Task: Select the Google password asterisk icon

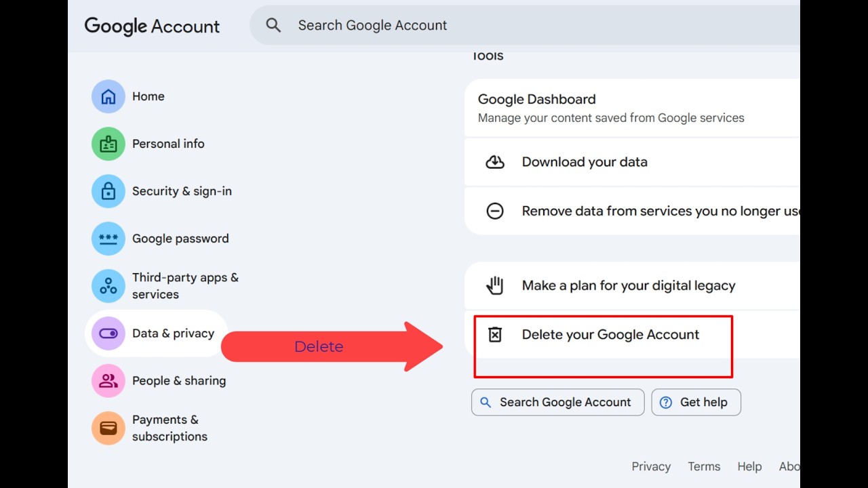Action: [x=108, y=239]
